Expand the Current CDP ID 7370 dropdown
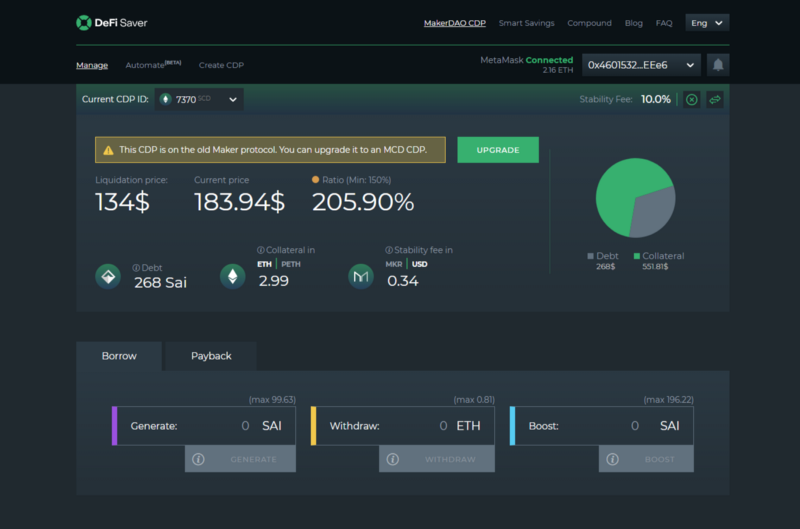 click(199, 99)
